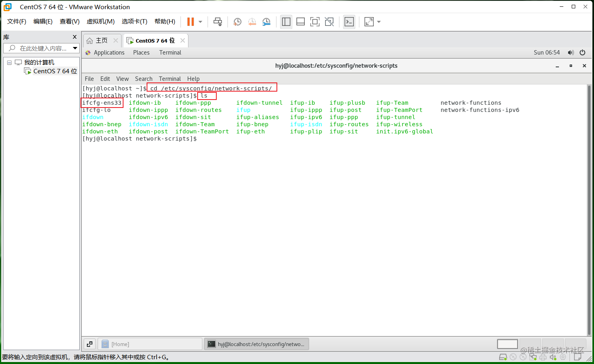Click the ifcfg-ens33 file name
Screen dimensions: 594x364
[x=102, y=103]
